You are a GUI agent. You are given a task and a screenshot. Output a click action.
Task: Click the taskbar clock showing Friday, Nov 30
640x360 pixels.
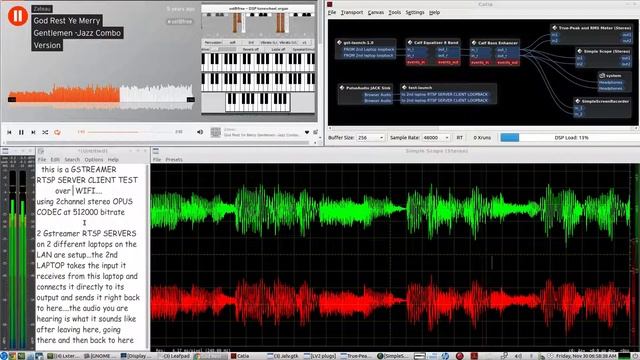coord(586,356)
